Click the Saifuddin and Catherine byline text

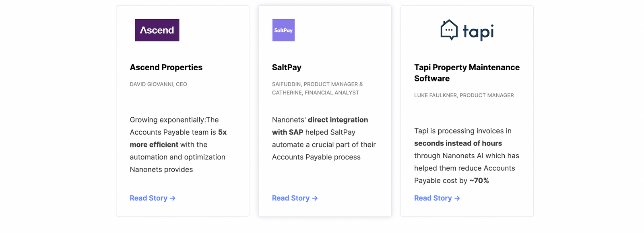(x=317, y=88)
